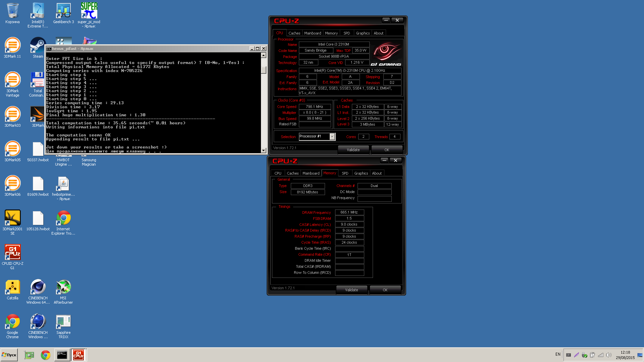Open CINEBENCH Windows 64 shortcut above Chrome row
The height and width of the screenshot is (362, 644).
38,292
